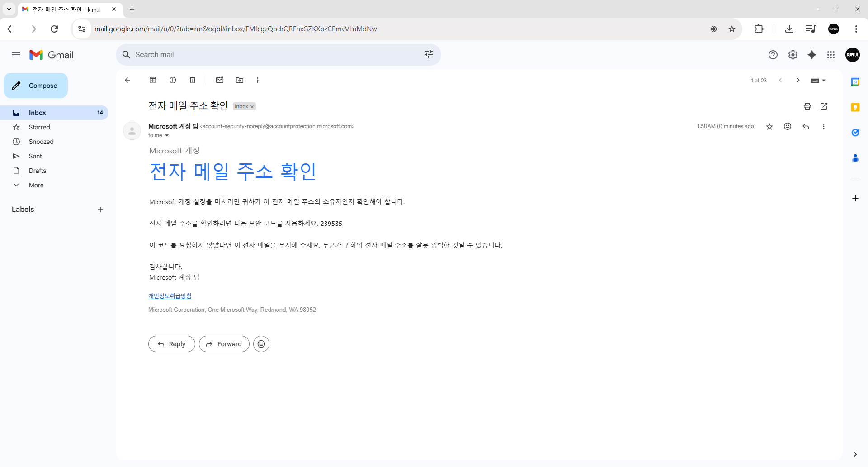Click emoji reaction button beside Forward
The image size is (868, 467).
click(x=261, y=344)
